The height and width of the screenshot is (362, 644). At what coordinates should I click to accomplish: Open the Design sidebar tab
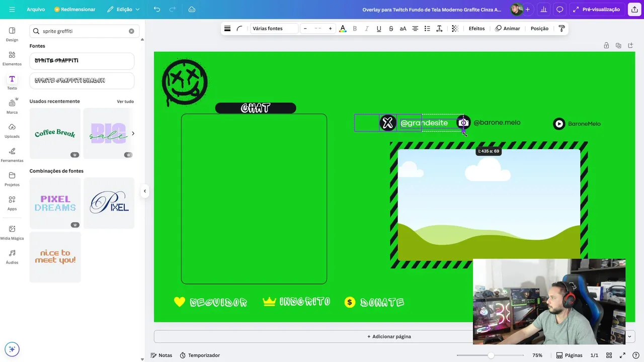click(x=12, y=34)
